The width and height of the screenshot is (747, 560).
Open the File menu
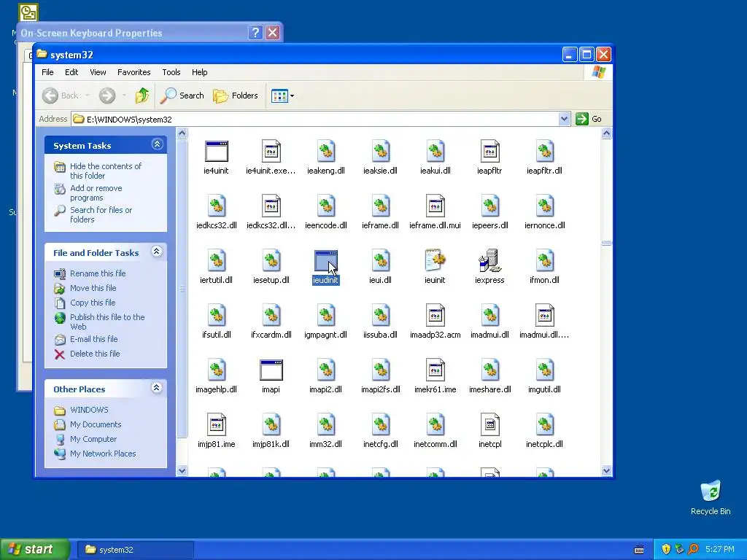(x=47, y=72)
